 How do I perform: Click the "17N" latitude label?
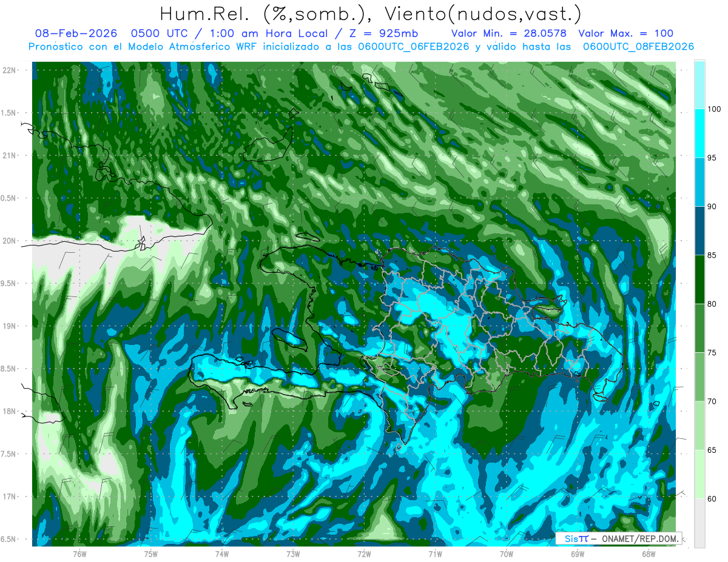pos(9,497)
